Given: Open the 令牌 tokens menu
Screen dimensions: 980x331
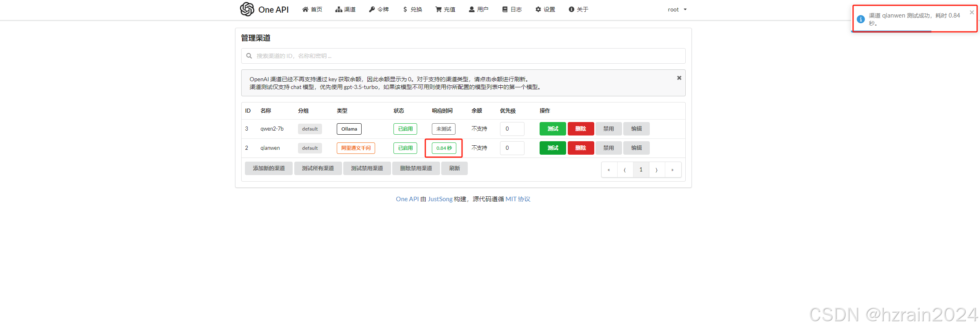Looking at the screenshot, I should pyautogui.click(x=379, y=9).
